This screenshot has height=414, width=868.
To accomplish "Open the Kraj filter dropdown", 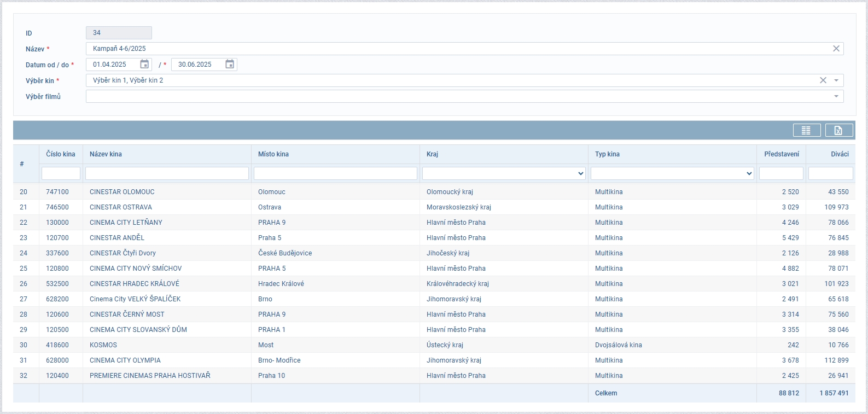I will click(503, 173).
